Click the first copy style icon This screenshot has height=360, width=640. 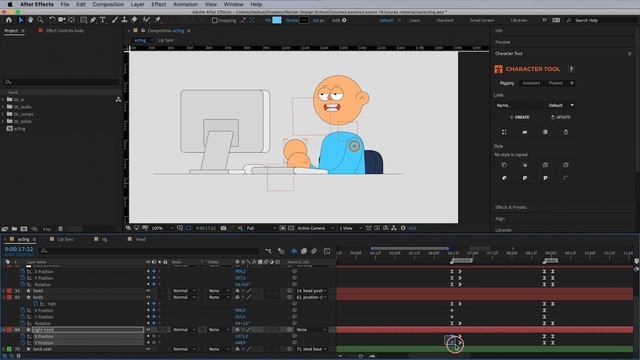pos(504,165)
